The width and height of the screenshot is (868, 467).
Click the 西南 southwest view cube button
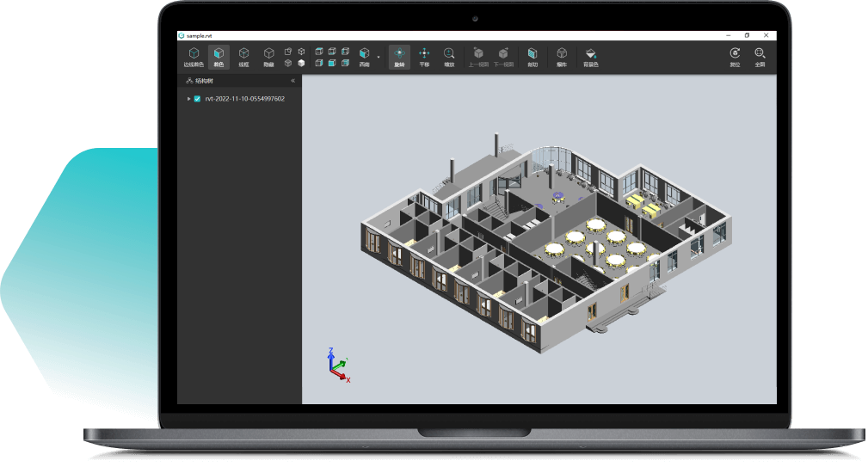(x=365, y=57)
